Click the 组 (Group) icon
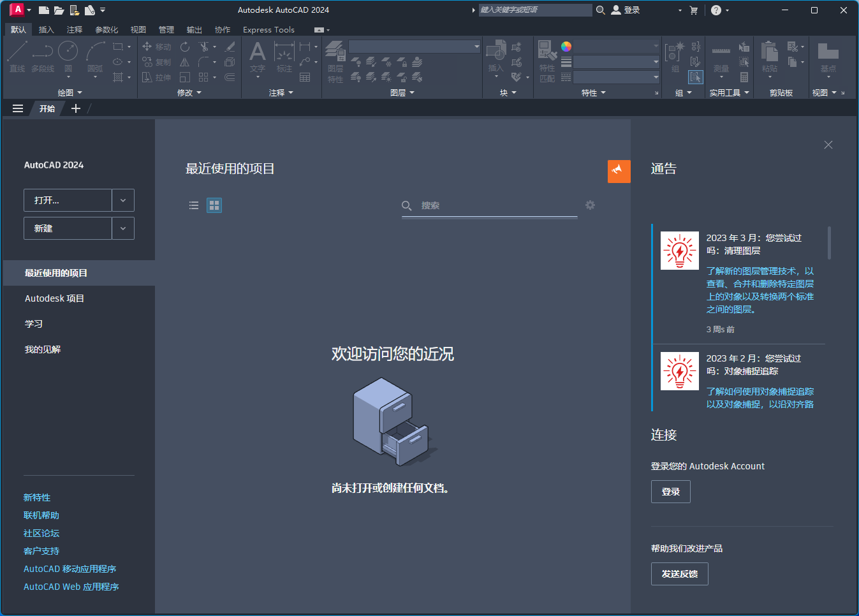The image size is (859, 616). (x=675, y=57)
